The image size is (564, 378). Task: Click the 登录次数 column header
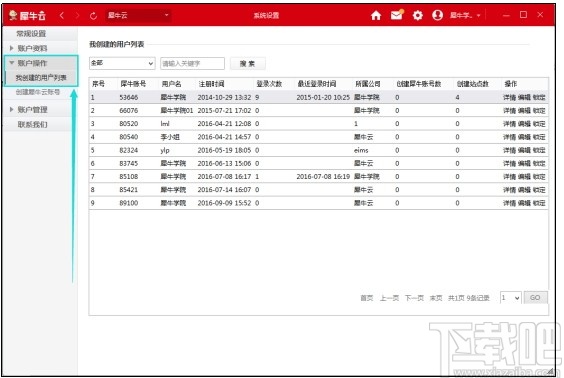[269, 84]
